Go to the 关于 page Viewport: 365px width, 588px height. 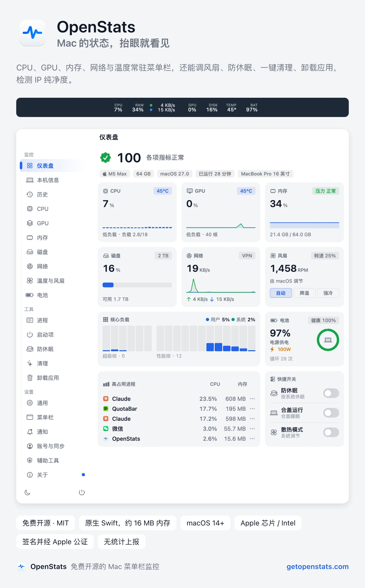click(53, 475)
